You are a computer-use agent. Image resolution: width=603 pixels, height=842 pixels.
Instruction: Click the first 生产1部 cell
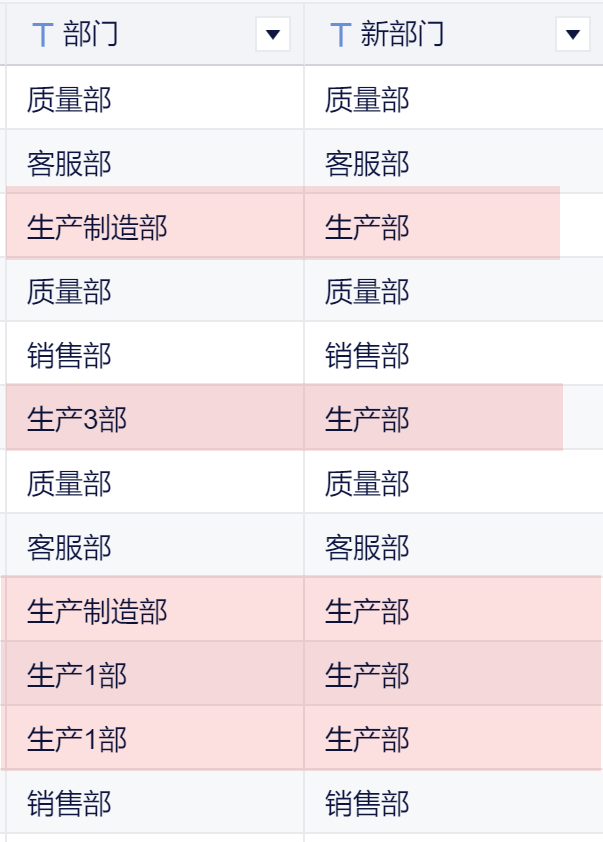tap(77, 675)
